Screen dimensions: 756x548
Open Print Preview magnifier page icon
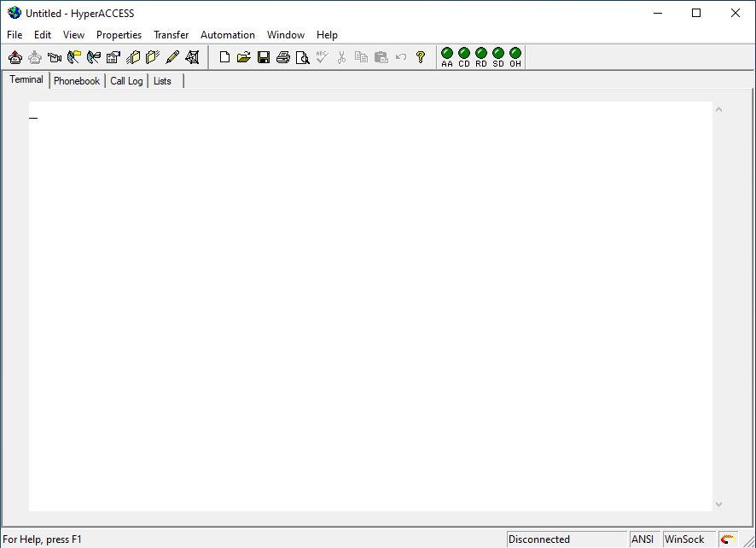[302, 57]
